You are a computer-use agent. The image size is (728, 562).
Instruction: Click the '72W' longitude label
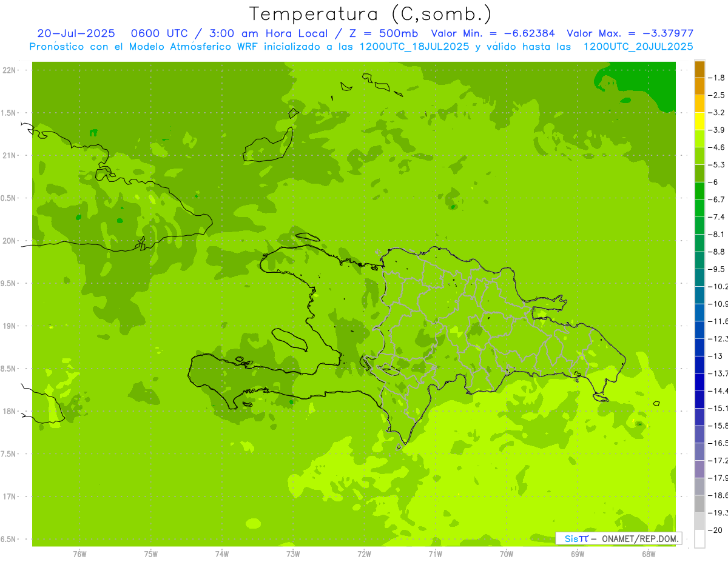[364, 554]
